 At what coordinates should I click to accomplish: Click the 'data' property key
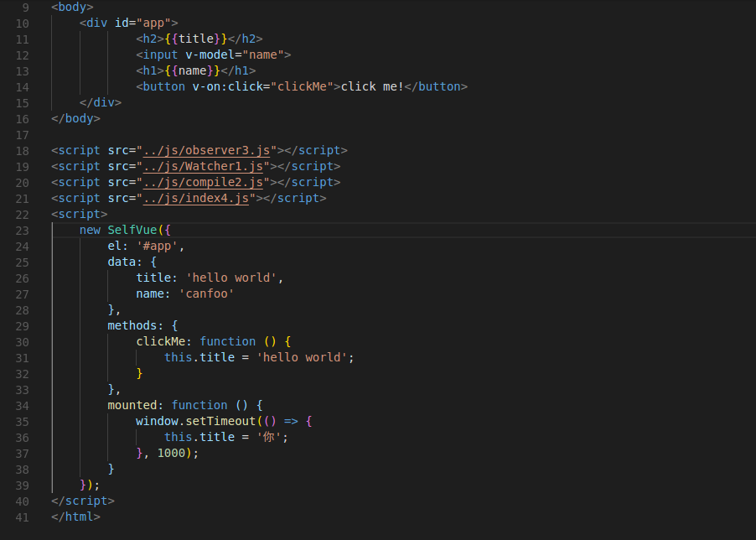[x=122, y=262]
